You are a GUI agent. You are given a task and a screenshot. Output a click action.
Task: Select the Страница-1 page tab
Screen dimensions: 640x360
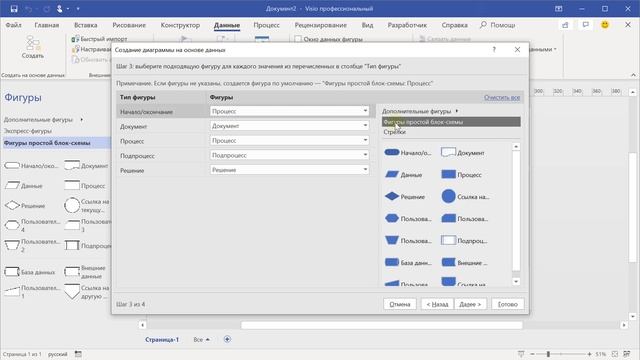(162, 340)
